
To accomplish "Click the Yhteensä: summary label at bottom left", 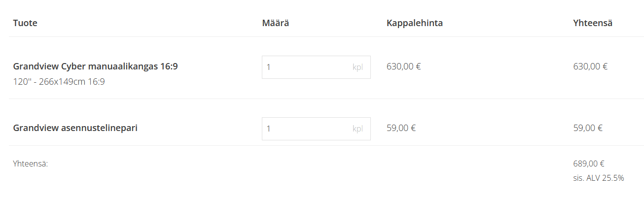I will (30, 164).
